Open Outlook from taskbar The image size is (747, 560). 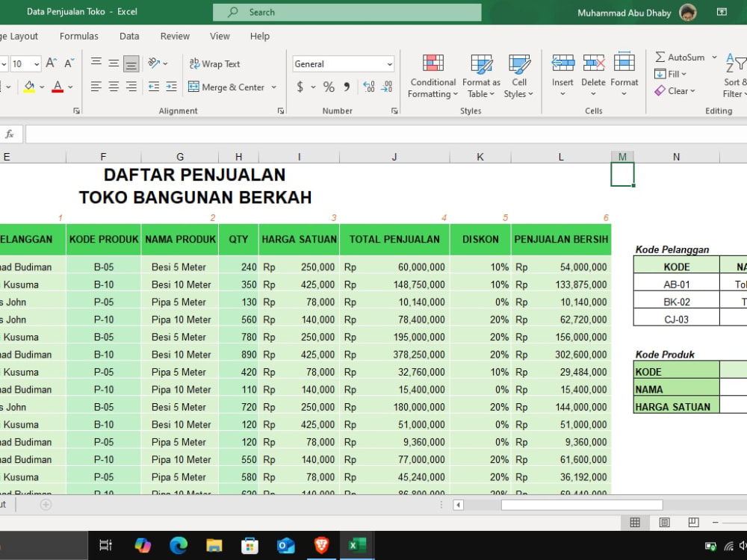pyautogui.click(x=285, y=545)
